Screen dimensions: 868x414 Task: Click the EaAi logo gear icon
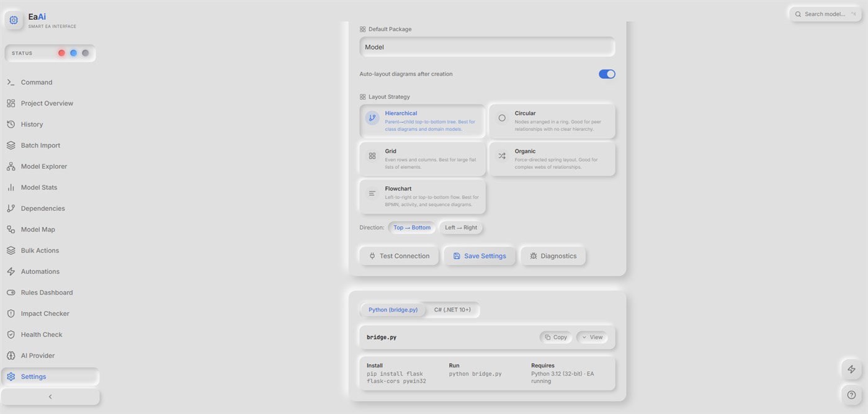pos(14,20)
